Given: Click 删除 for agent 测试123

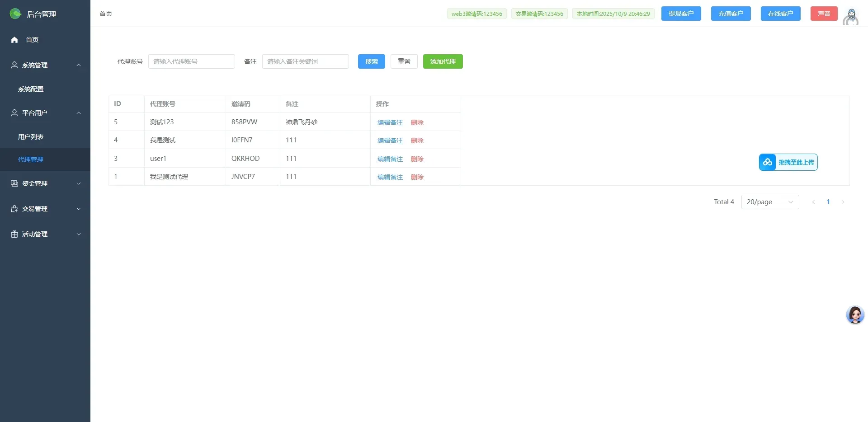Looking at the screenshot, I should 417,122.
